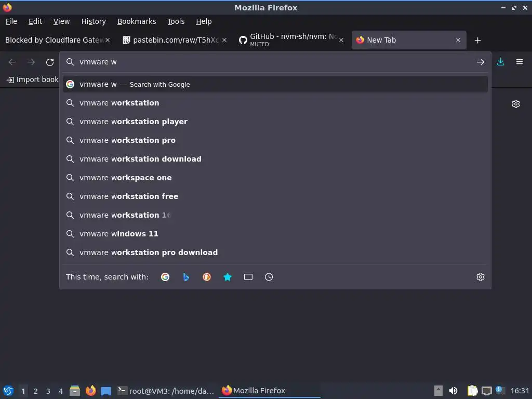Close the New Tab tab
This screenshot has width=532, height=399.
pos(458,40)
